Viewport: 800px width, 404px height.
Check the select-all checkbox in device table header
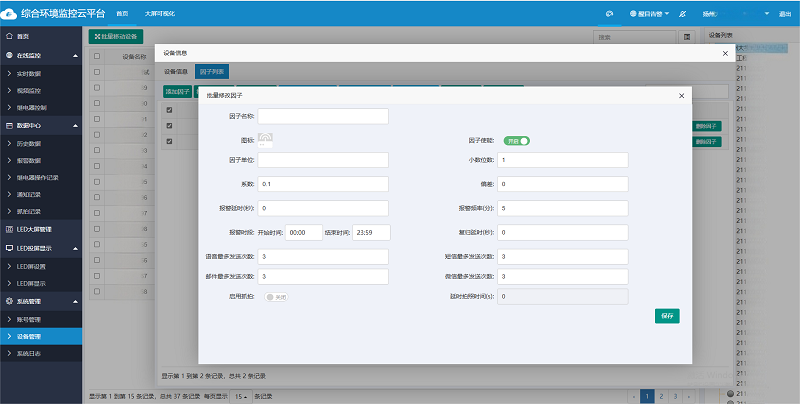(x=97, y=57)
